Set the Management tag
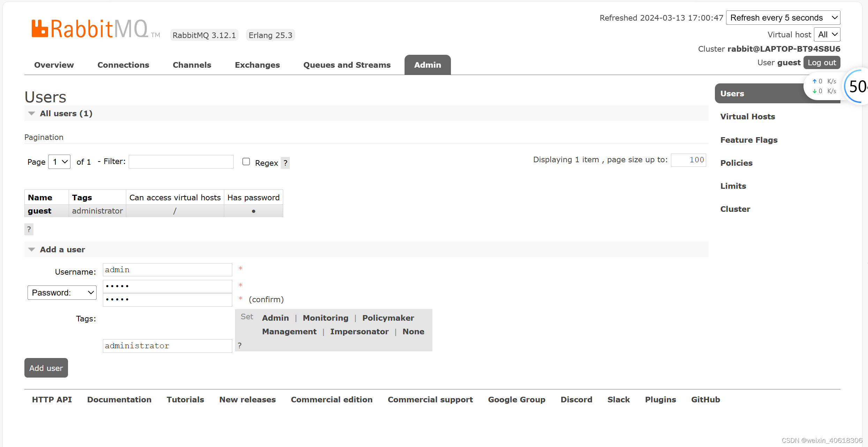 [289, 331]
